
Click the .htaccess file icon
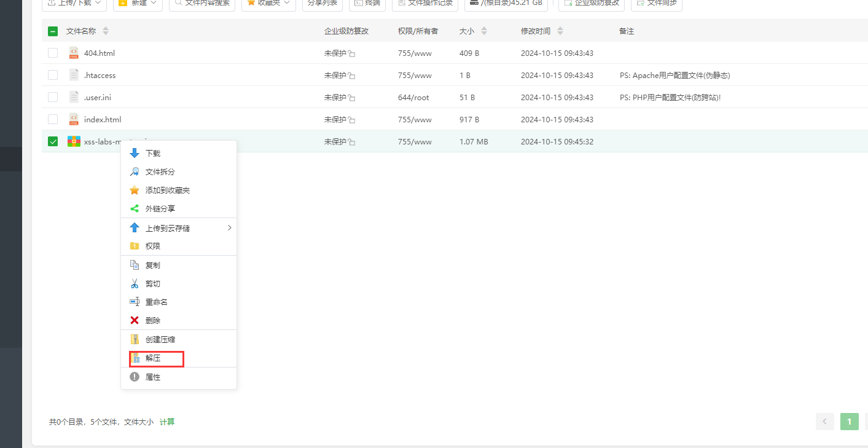click(74, 75)
